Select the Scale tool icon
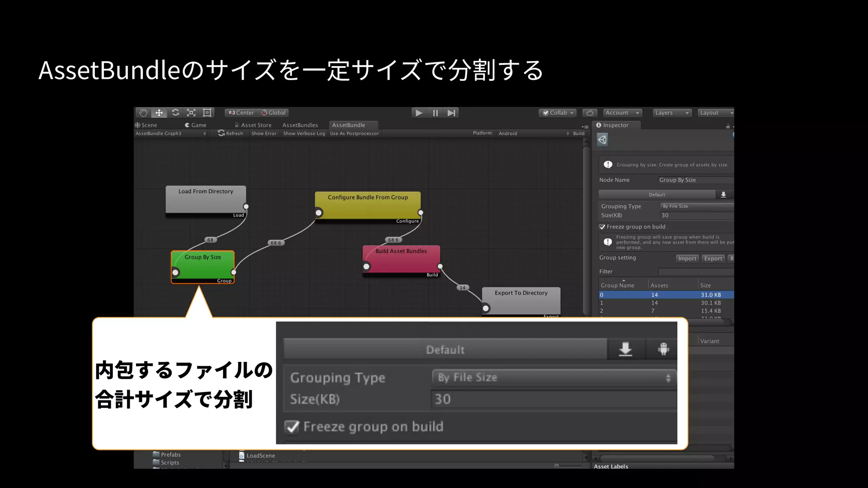The height and width of the screenshot is (488, 868). coord(191,113)
